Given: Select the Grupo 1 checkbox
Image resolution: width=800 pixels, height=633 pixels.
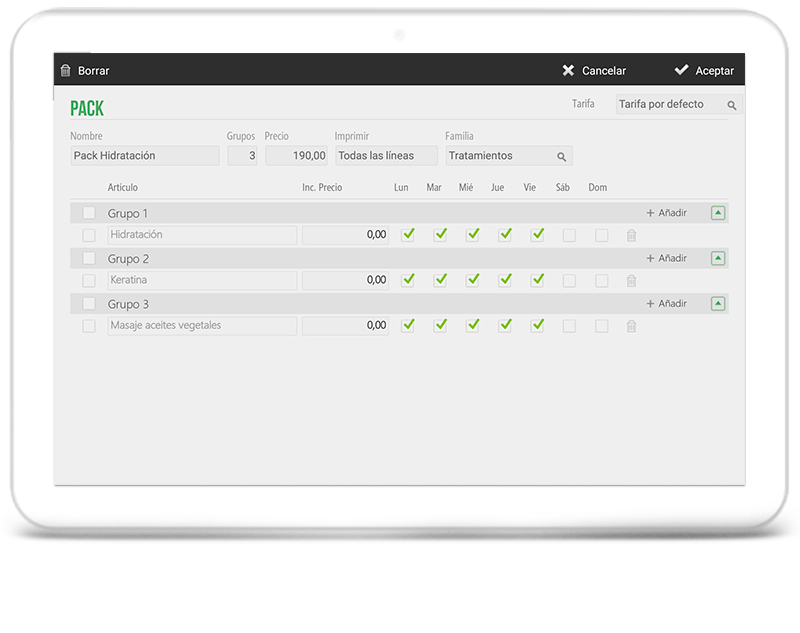Looking at the screenshot, I should [x=89, y=213].
